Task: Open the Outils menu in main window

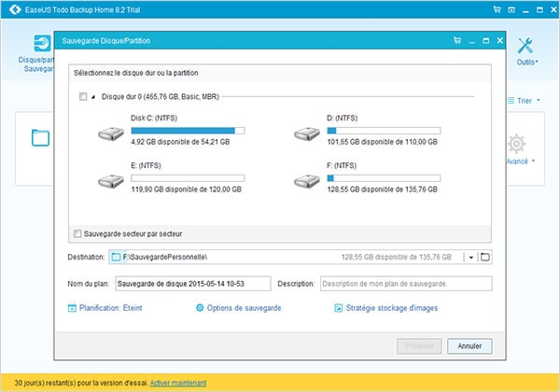Action: tap(526, 51)
